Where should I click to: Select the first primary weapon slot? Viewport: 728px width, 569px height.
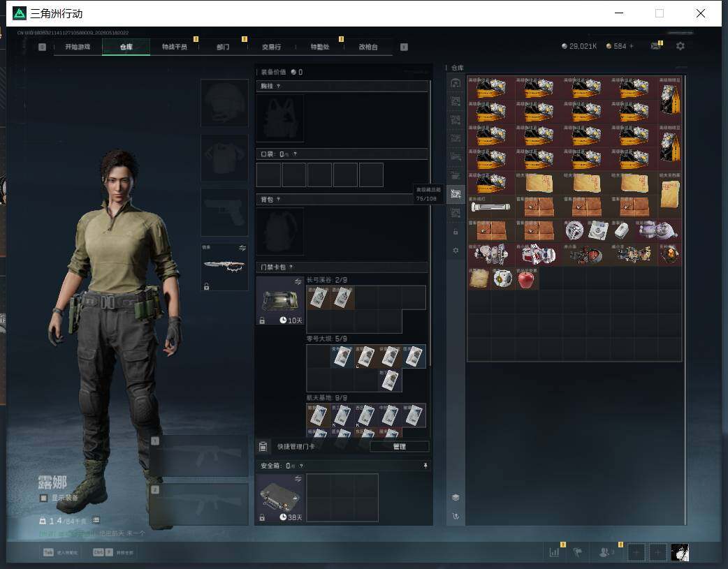click(200, 456)
